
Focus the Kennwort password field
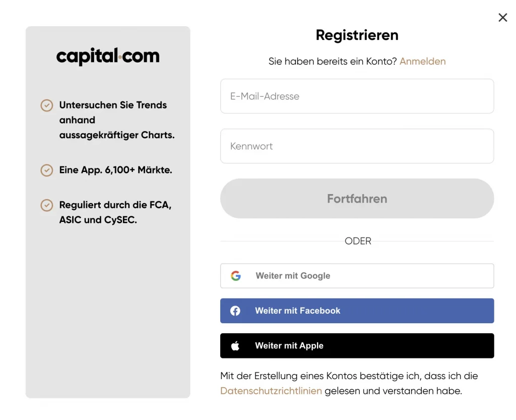[x=357, y=146]
